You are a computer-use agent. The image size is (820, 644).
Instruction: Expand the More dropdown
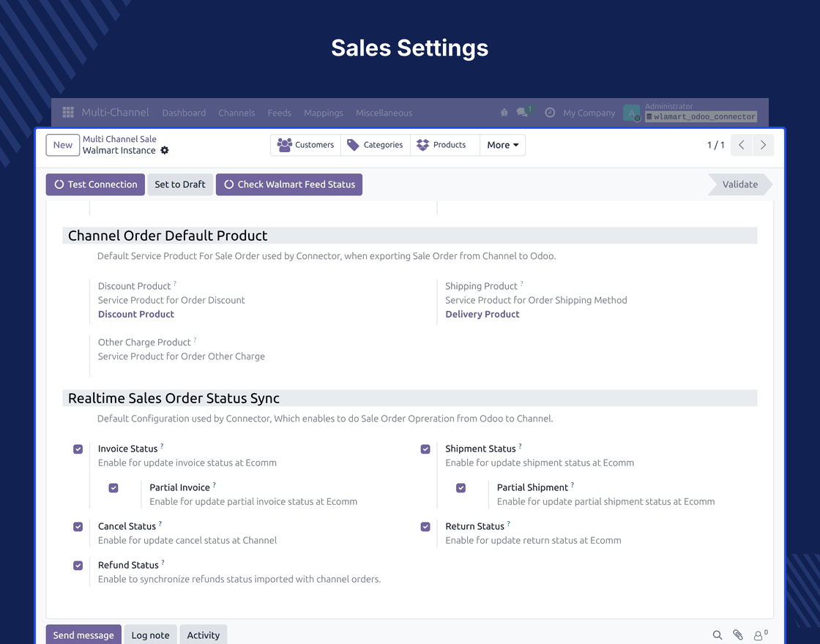(x=502, y=145)
